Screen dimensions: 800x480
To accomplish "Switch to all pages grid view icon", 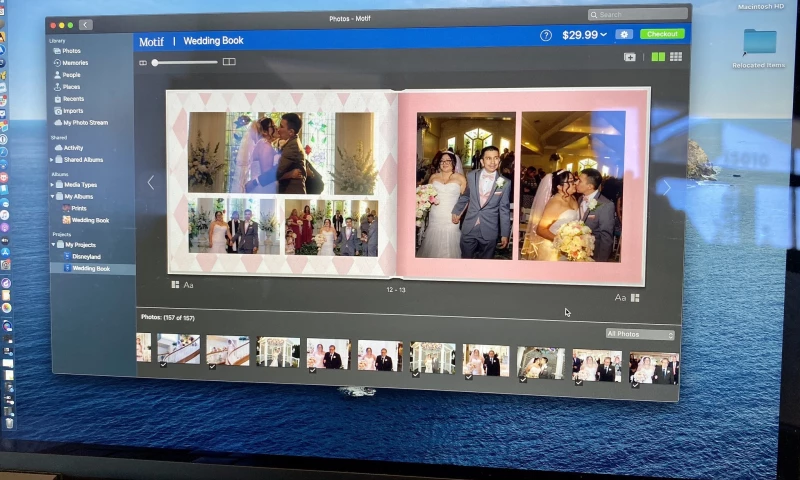I will coord(676,57).
